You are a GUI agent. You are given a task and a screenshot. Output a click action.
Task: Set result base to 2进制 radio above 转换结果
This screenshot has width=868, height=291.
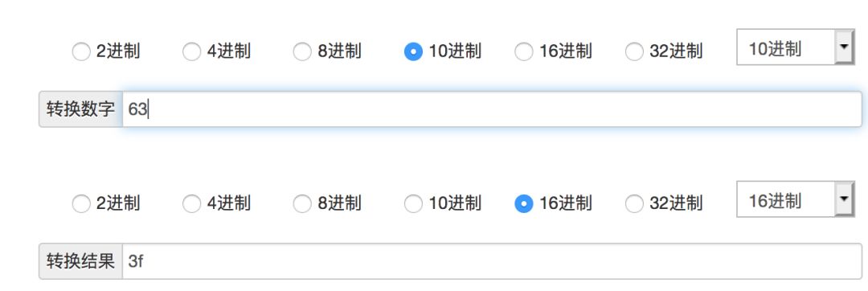coord(81,203)
